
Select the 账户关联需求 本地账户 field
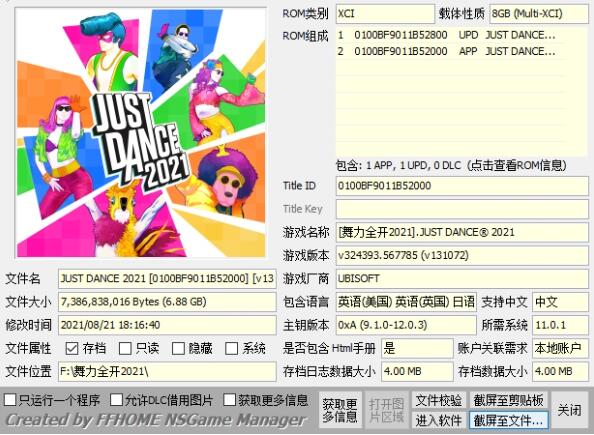[560, 348]
